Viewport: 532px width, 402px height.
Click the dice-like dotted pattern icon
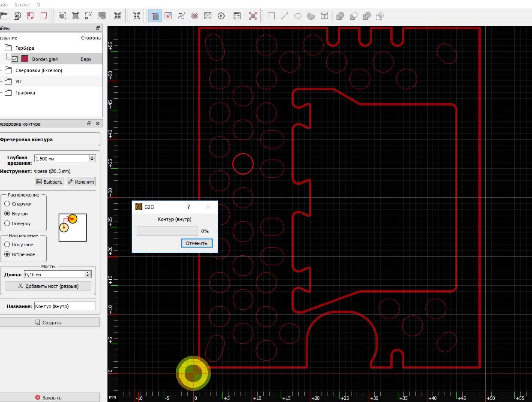[x=208, y=16]
